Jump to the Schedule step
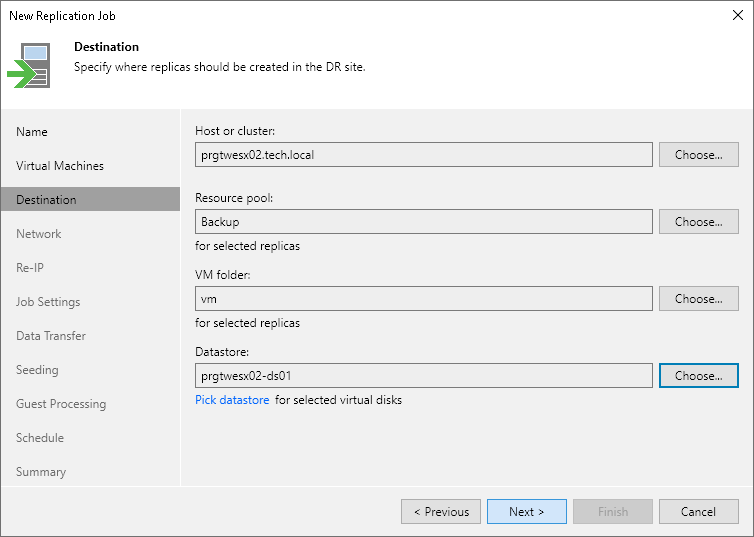The image size is (754, 537). [40, 438]
